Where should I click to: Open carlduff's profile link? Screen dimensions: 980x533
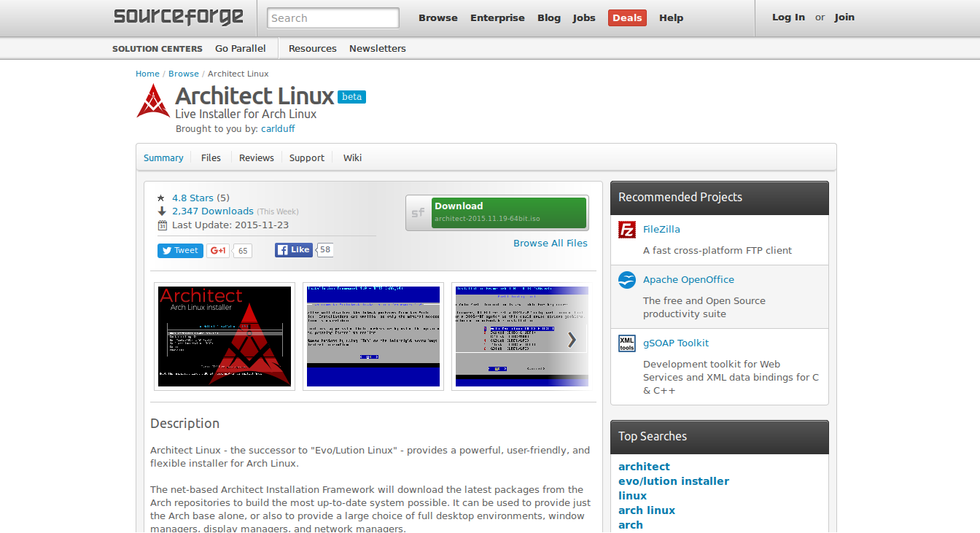point(278,129)
